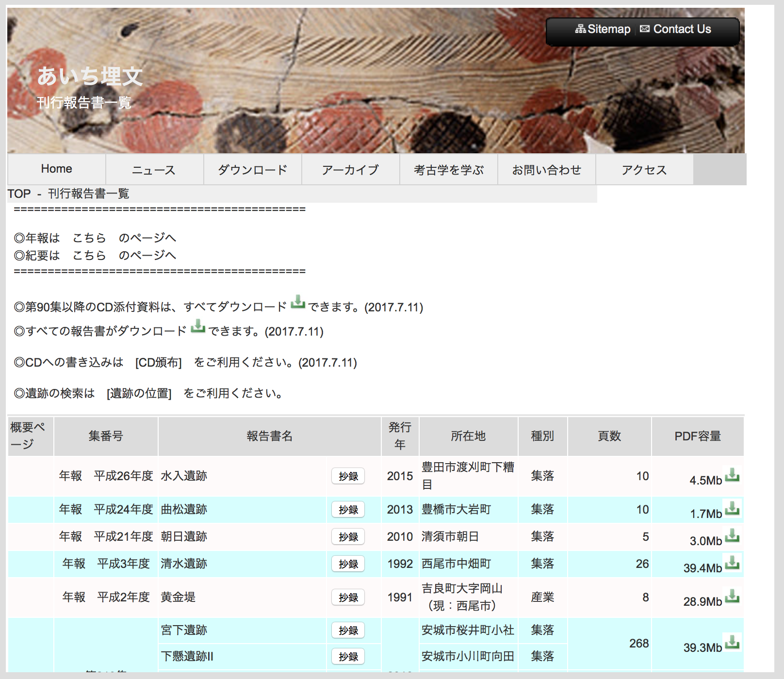Download the 39.4Mb PDF for 清水遺跡
This screenshot has height=679, width=784.
pyautogui.click(x=732, y=563)
